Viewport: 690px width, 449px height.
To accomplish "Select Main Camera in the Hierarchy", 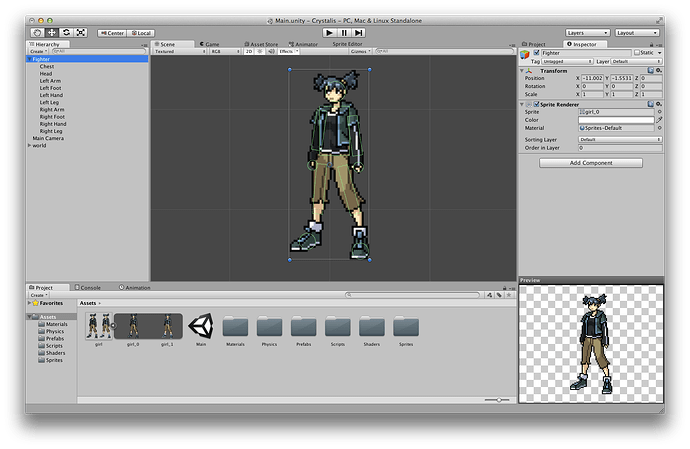I will [47, 138].
